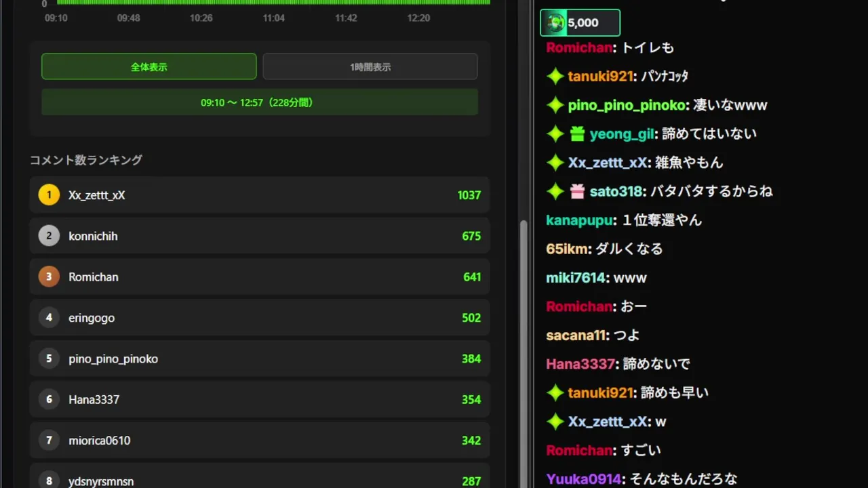Click the gold rank 1 badge
Viewport: 868px width, 488px height.
[49, 195]
